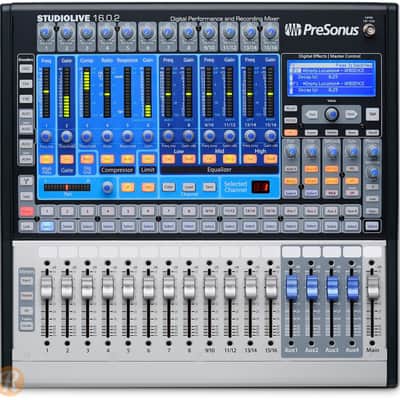The width and height of the screenshot is (400, 400).
Task: Toggle the orange High Pass button
Action: pos(46,159)
